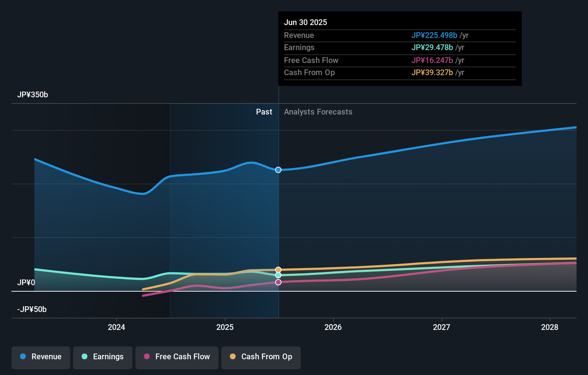
Task: Select the blue Revenue data point marker
Action: pos(278,170)
